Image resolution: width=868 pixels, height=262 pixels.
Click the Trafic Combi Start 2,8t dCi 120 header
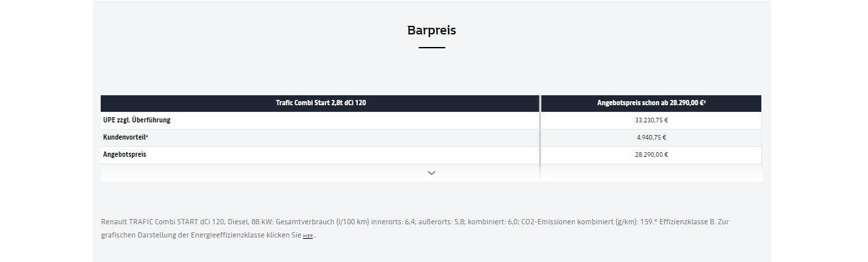(321, 103)
